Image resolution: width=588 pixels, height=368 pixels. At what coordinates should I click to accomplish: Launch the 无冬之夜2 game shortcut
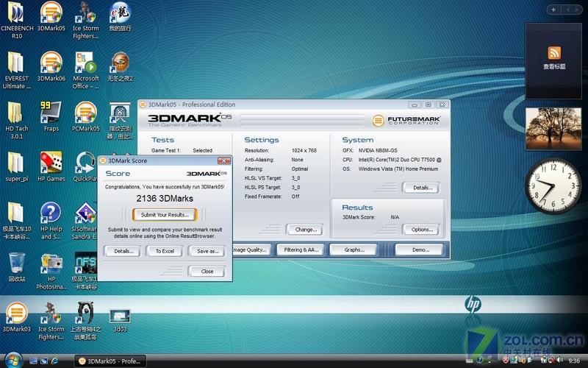[x=120, y=63]
